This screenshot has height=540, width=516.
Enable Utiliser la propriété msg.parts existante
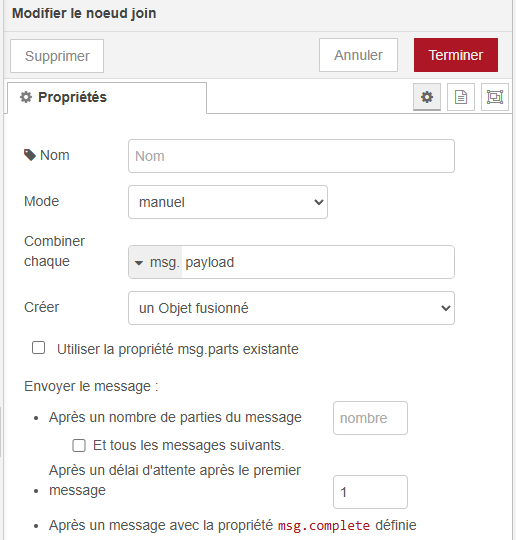[38, 348]
